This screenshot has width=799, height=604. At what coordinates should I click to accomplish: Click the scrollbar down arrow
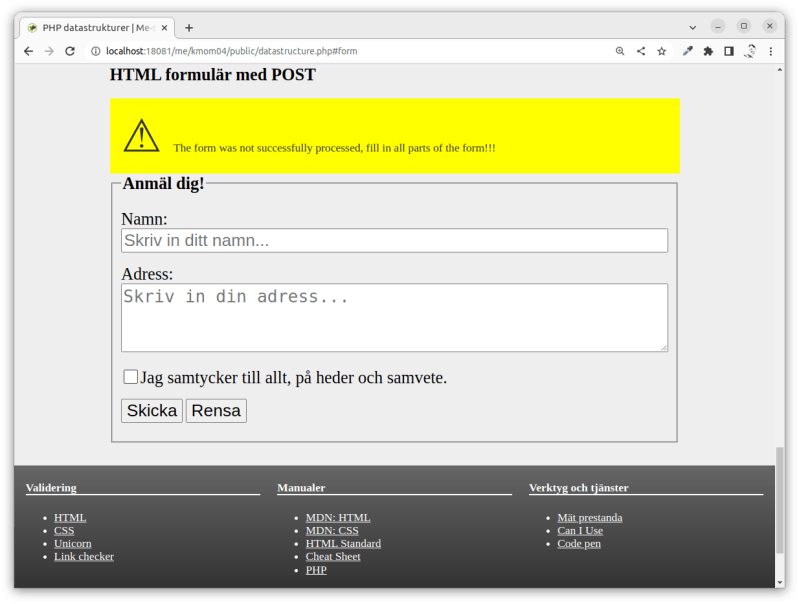point(780,583)
